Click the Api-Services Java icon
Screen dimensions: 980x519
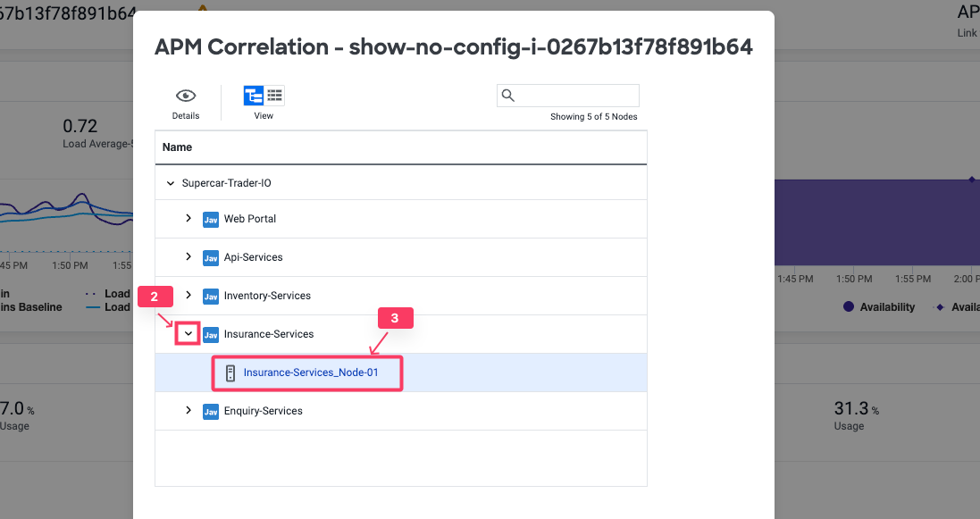coord(211,257)
